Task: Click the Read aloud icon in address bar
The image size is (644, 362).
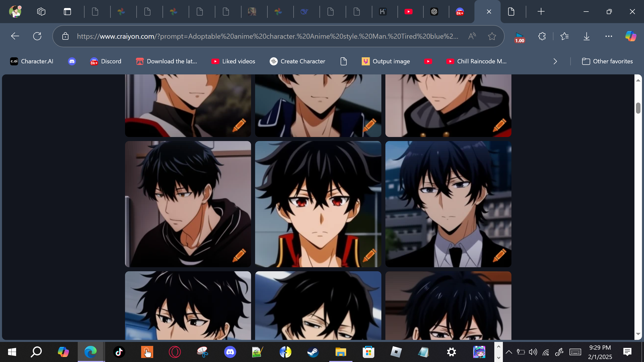Action: [x=472, y=36]
